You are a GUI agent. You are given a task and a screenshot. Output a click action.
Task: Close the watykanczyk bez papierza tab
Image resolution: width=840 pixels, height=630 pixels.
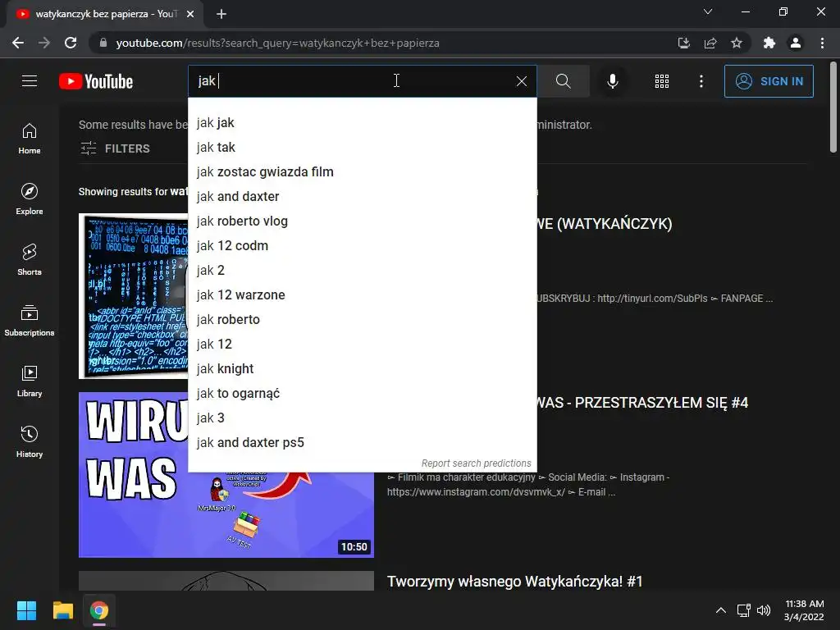(x=190, y=14)
